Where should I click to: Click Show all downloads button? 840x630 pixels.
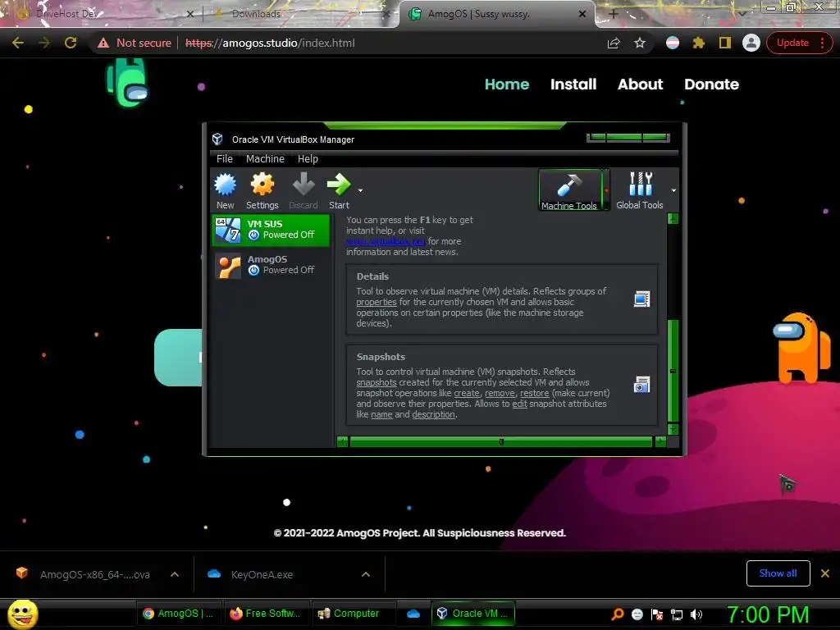[x=778, y=573]
